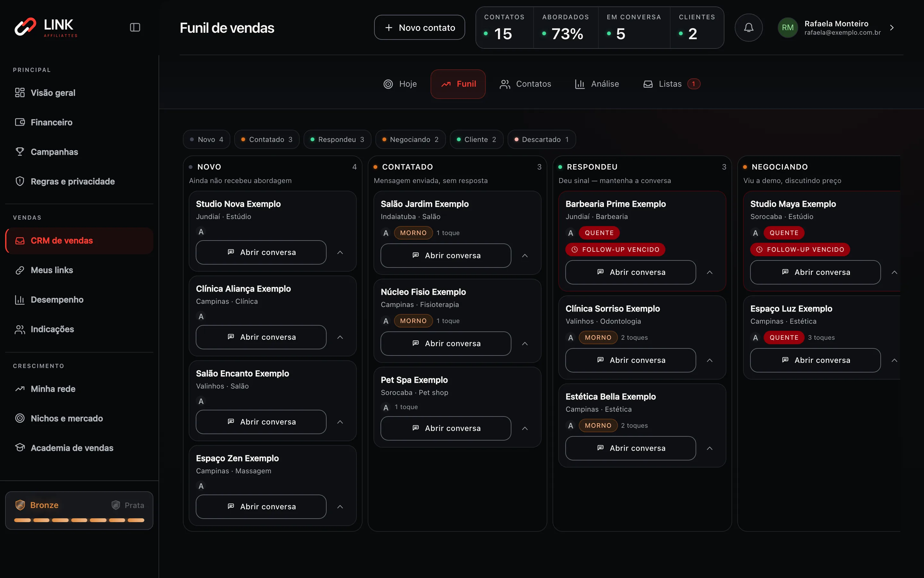Viewport: 924px width, 578px height.
Task: Open the notifications bell
Action: coord(749,28)
